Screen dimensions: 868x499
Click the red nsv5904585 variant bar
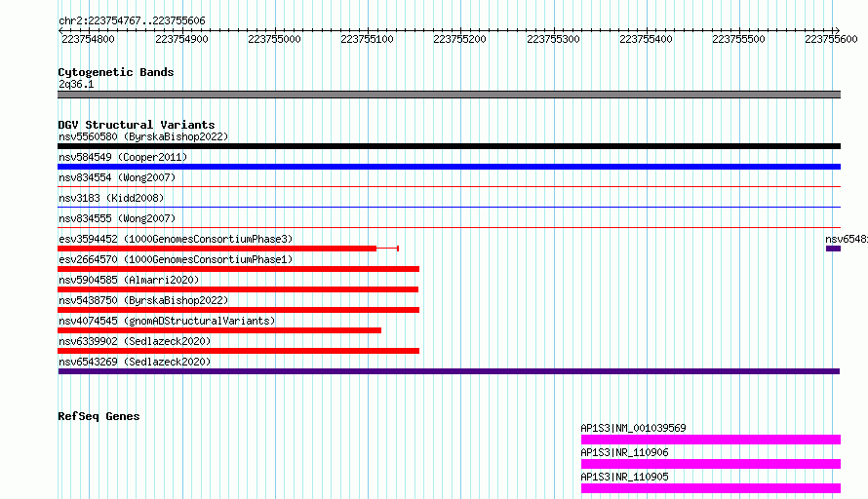[238, 289]
